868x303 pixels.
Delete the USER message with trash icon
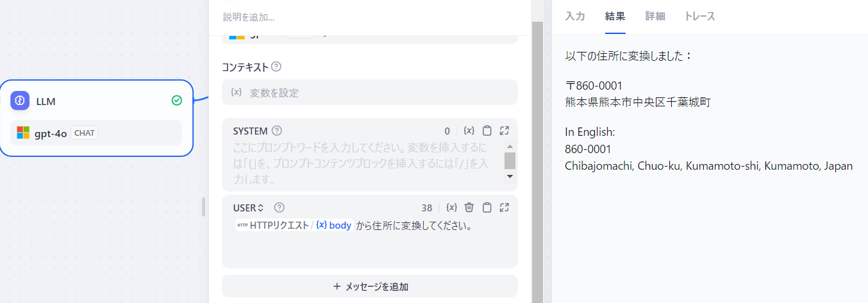tap(469, 207)
